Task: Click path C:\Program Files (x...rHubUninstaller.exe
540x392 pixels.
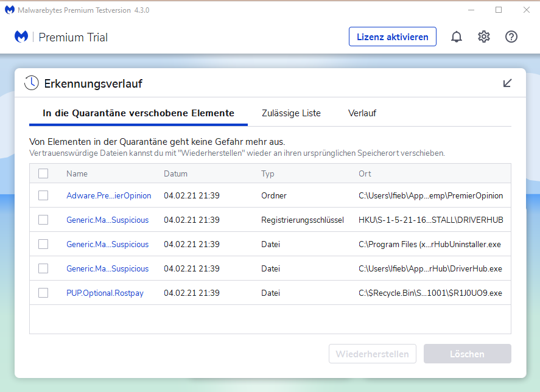Action: click(429, 245)
